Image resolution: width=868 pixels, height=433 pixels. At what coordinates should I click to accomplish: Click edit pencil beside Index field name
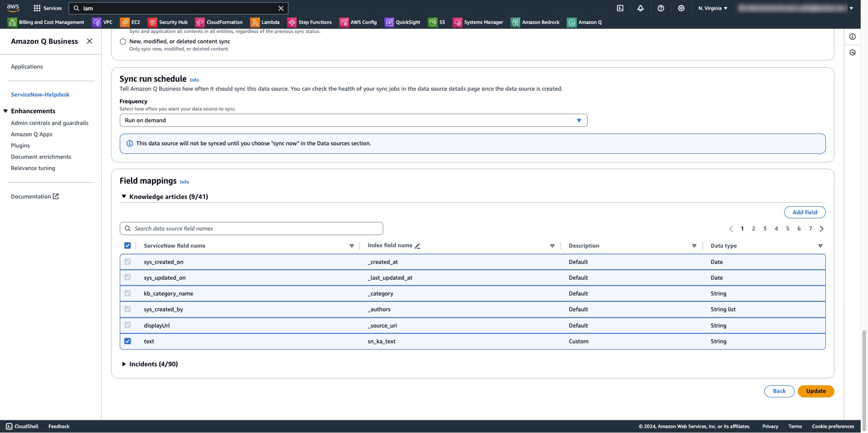point(417,246)
